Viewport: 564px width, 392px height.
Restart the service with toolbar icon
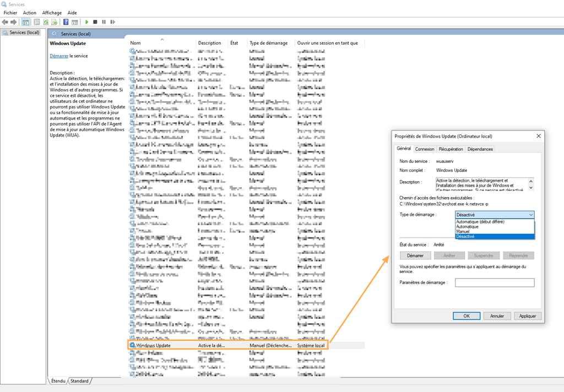(112, 22)
